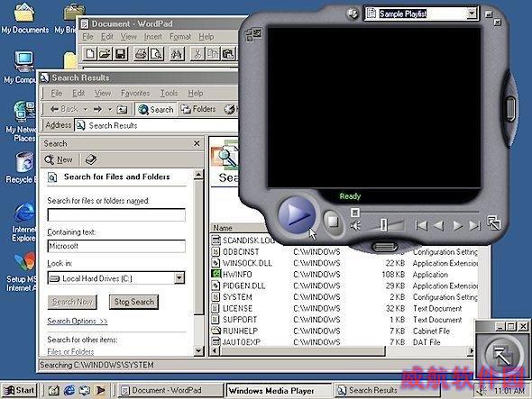Open Forward history dropdown arrow
The image size is (532, 399).
click(110, 109)
